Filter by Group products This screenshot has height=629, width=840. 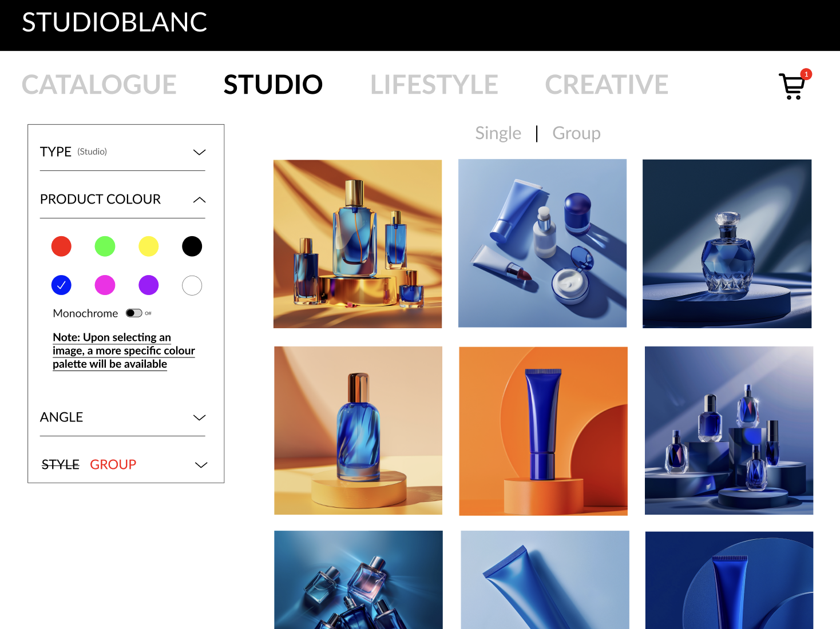[x=576, y=133]
